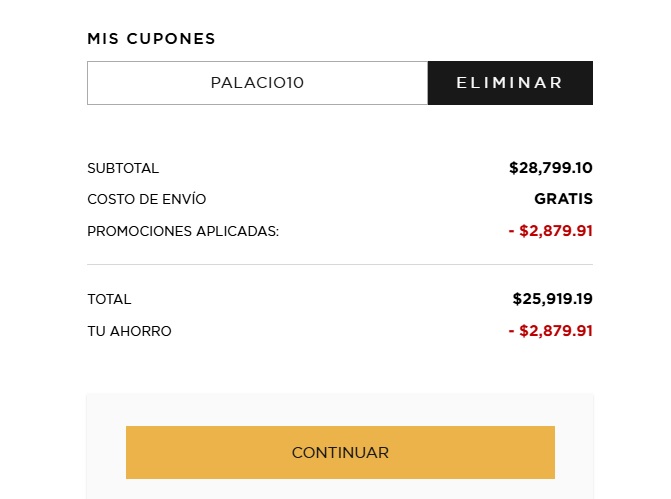Remove the applied PALACIO10 coupon
Image resolution: width=671 pixels, height=499 pixels.
510,83
